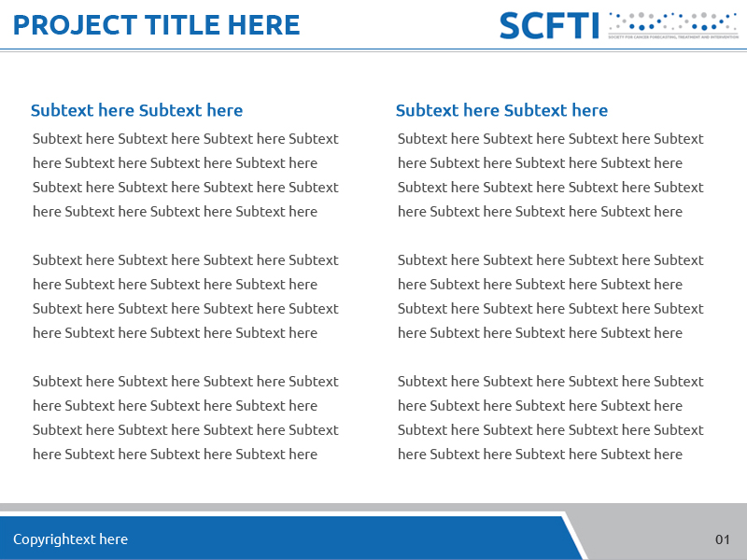
Task: Select the left column's blue subheading
Action: (x=136, y=110)
